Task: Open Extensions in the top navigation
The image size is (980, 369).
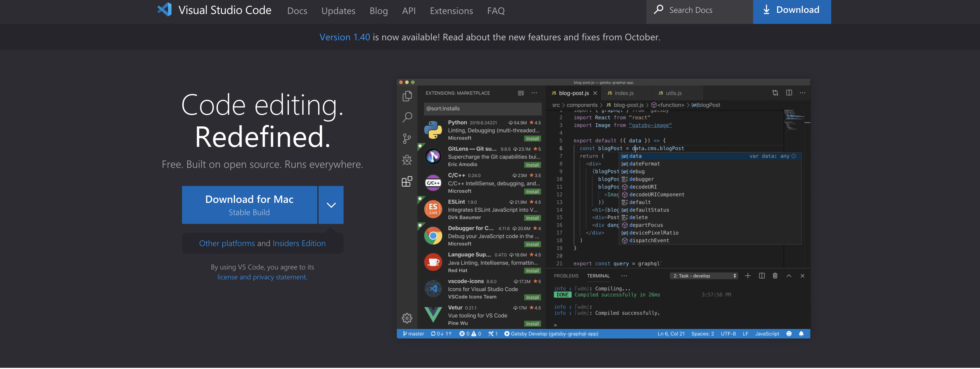Action: pos(451,11)
